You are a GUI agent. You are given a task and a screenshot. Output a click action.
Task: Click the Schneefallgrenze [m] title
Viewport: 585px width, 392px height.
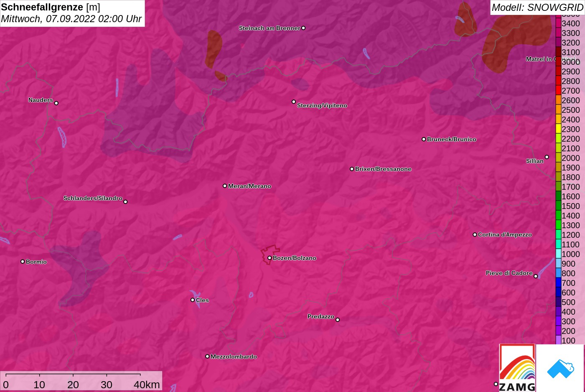[51, 7]
